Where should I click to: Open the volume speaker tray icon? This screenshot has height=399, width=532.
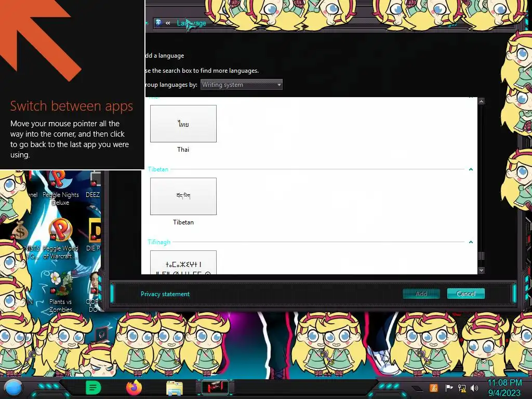tap(474, 388)
